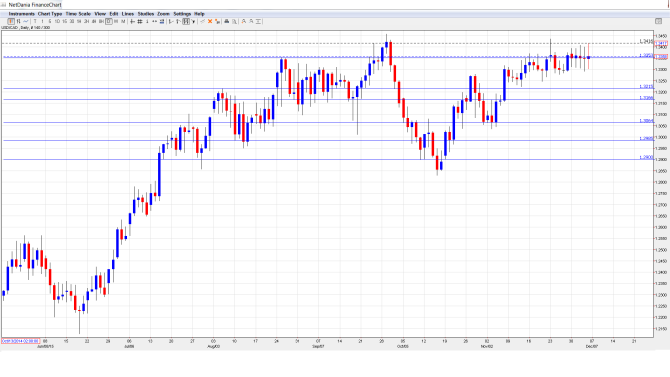Click the lines icon at toolbar end
The height and width of the screenshot is (377, 670).
(259, 21)
